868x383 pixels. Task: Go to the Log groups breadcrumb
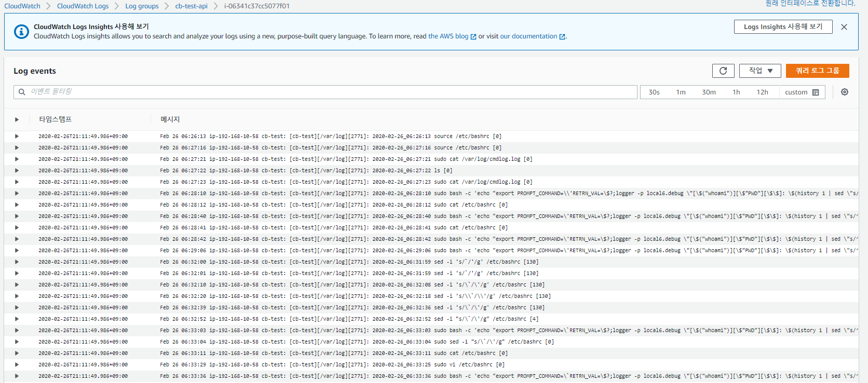[x=142, y=6]
